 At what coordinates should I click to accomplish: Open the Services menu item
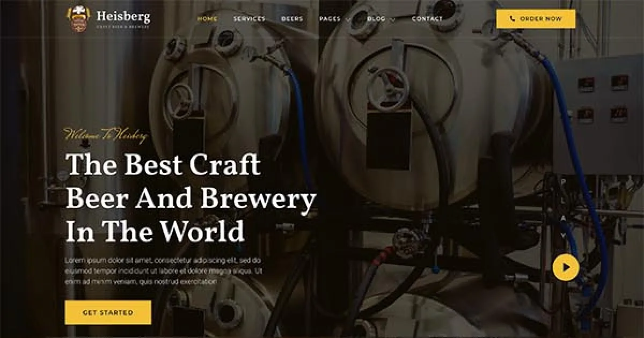tap(249, 19)
